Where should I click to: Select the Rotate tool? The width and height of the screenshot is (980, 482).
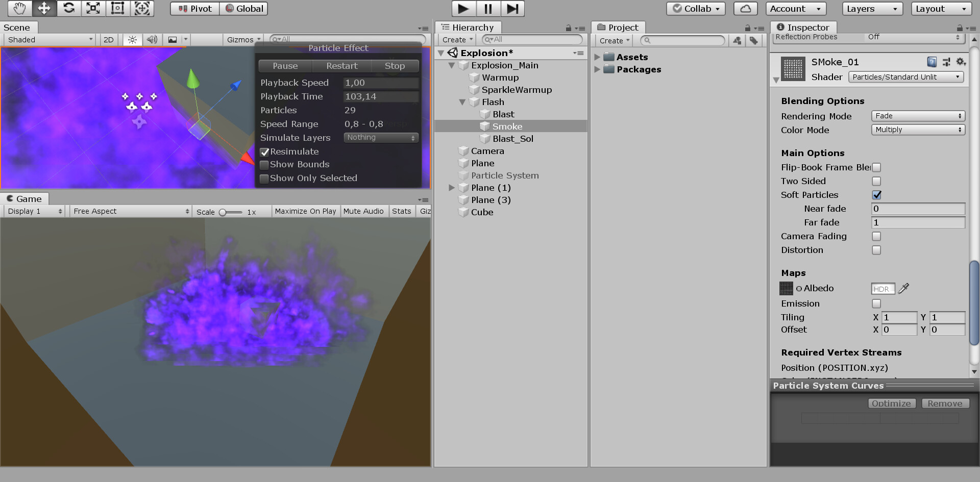68,8
